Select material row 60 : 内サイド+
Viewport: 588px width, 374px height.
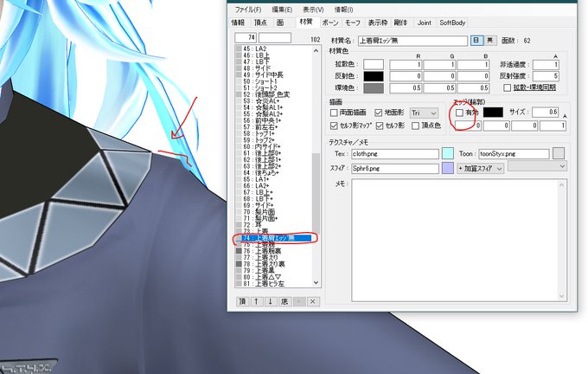(273, 147)
